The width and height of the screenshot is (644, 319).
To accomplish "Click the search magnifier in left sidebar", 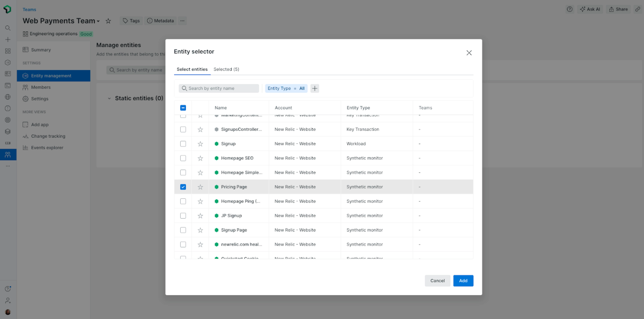I will pyautogui.click(x=8, y=28).
